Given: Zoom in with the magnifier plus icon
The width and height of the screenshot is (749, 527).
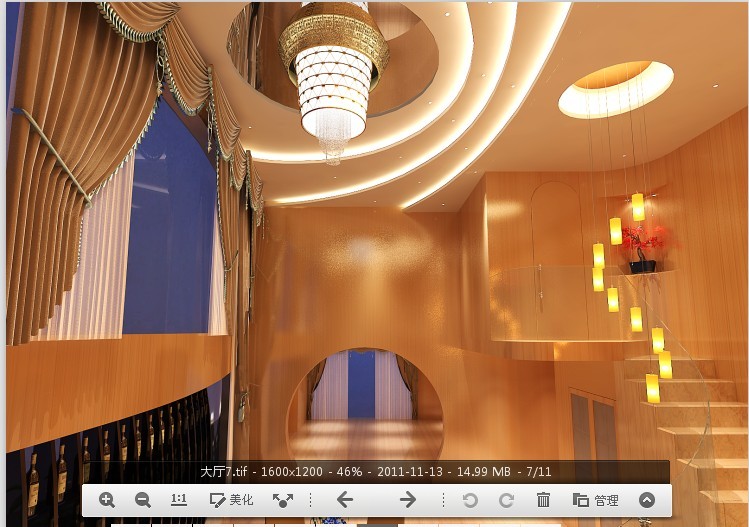Looking at the screenshot, I should tap(107, 500).
